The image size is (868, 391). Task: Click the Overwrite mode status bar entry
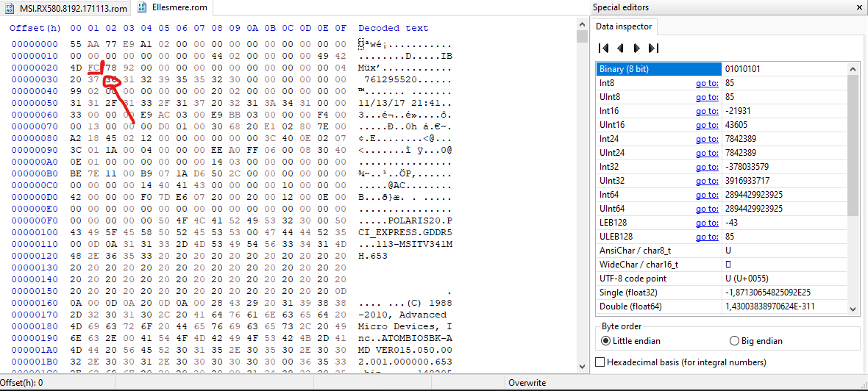527,383
